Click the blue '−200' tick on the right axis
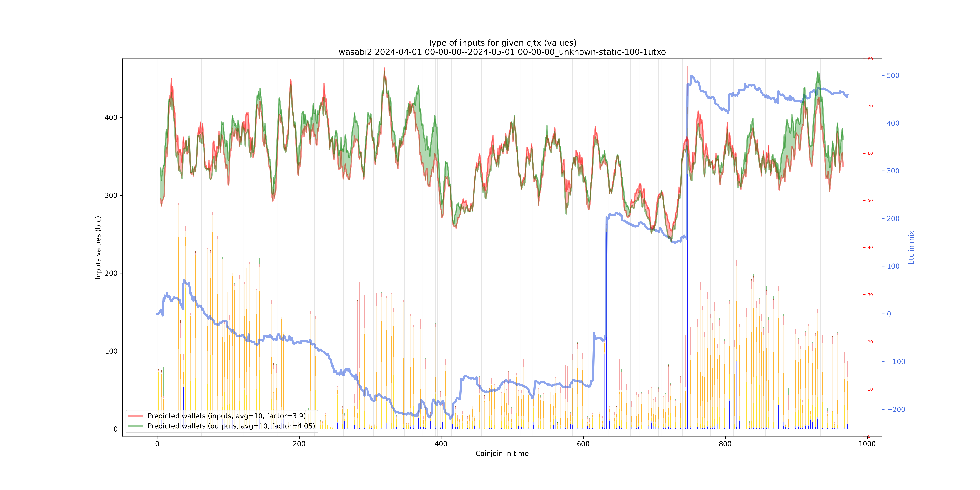Image resolution: width=980 pixels, height=490 pixels. [x=896, y=410]
